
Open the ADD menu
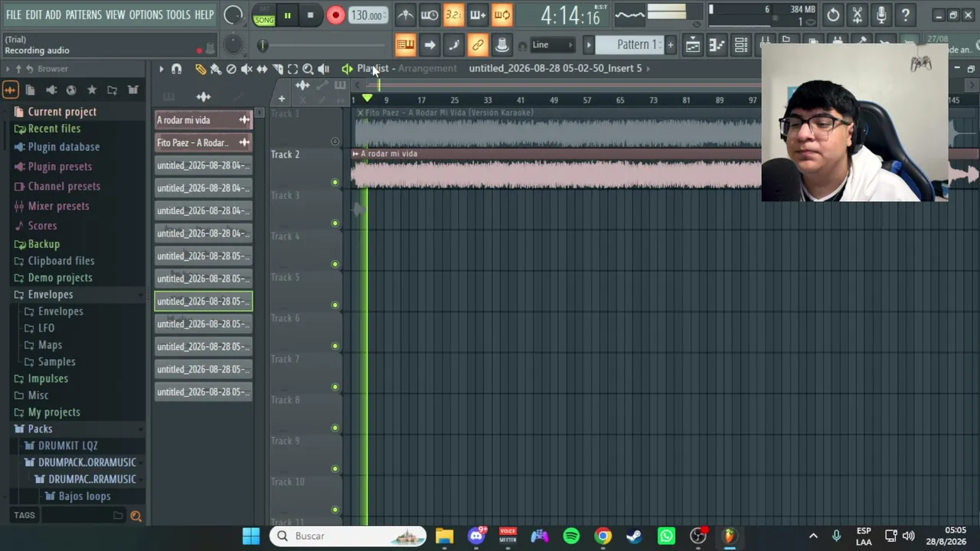[x=53, y=15]
